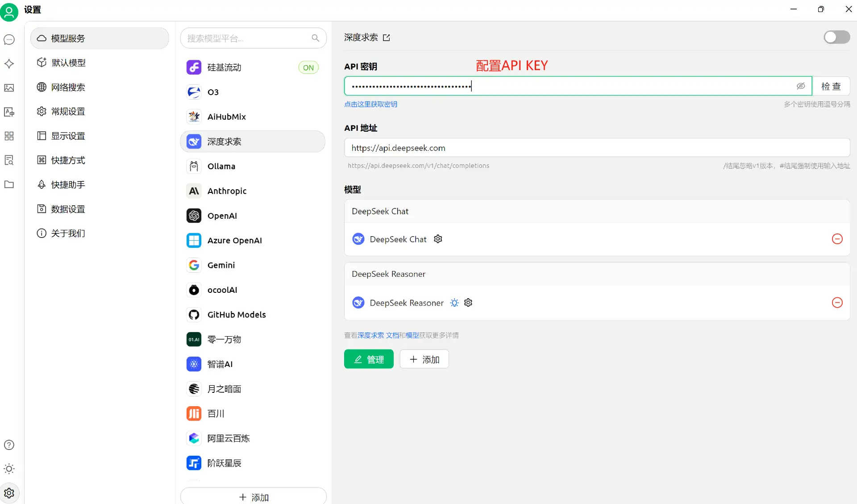Viewport: 857px width, 504px height.
Task: Select the Anthropic provider
Action: [253, 191]
